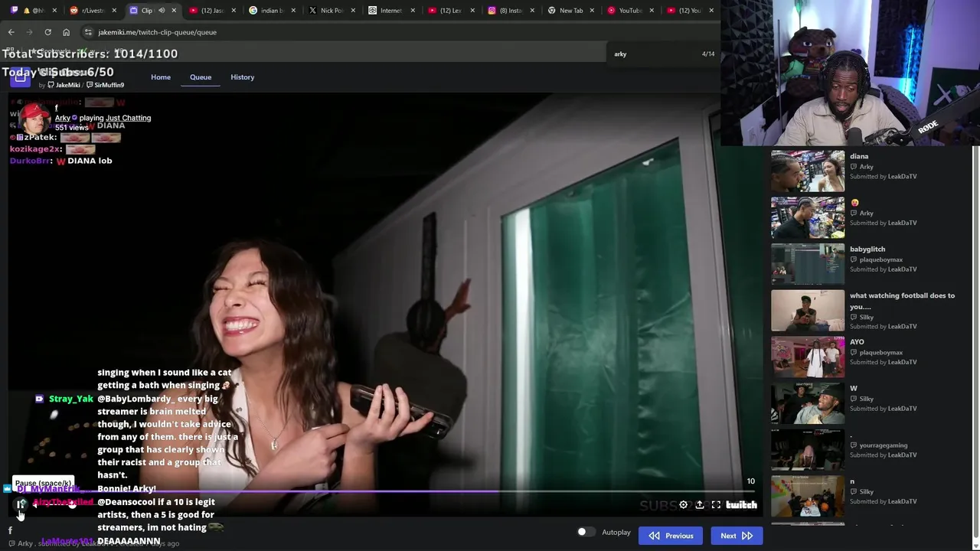980x551 pixels.
Task: Click the Twitch logo in the player
Action: click(741, 504)
